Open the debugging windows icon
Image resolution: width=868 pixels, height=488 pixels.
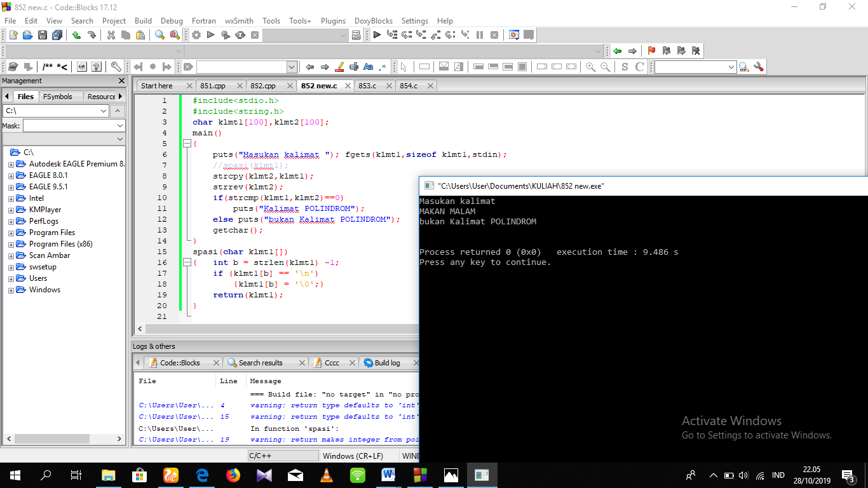(513, 35)
